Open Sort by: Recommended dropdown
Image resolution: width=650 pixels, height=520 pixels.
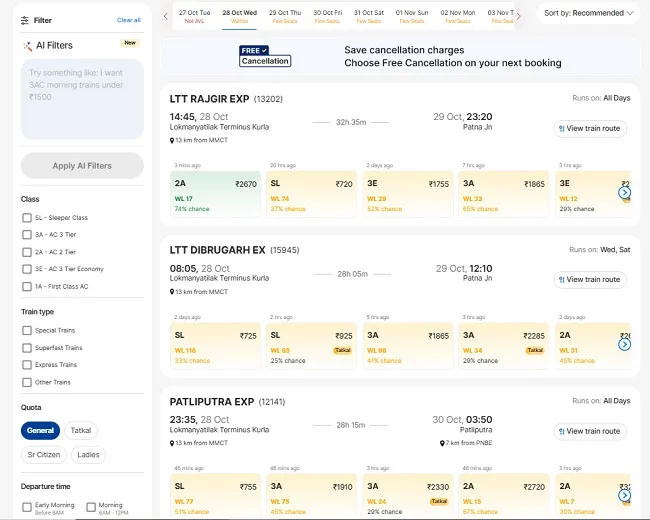589,13
